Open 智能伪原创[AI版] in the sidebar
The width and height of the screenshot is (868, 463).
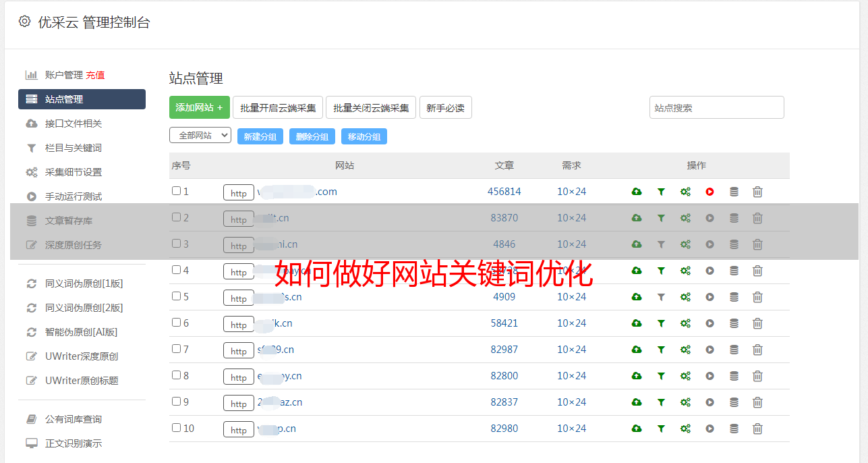coord(81,332)
